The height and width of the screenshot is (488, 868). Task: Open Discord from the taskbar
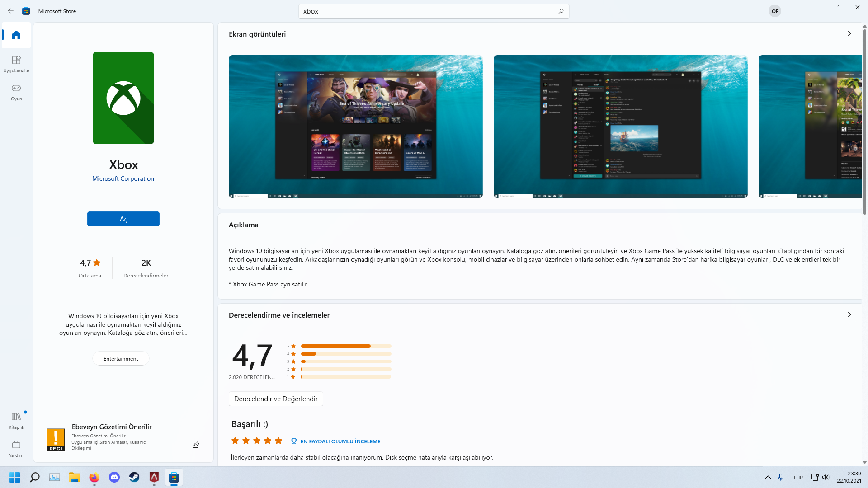tap(114, 477)
